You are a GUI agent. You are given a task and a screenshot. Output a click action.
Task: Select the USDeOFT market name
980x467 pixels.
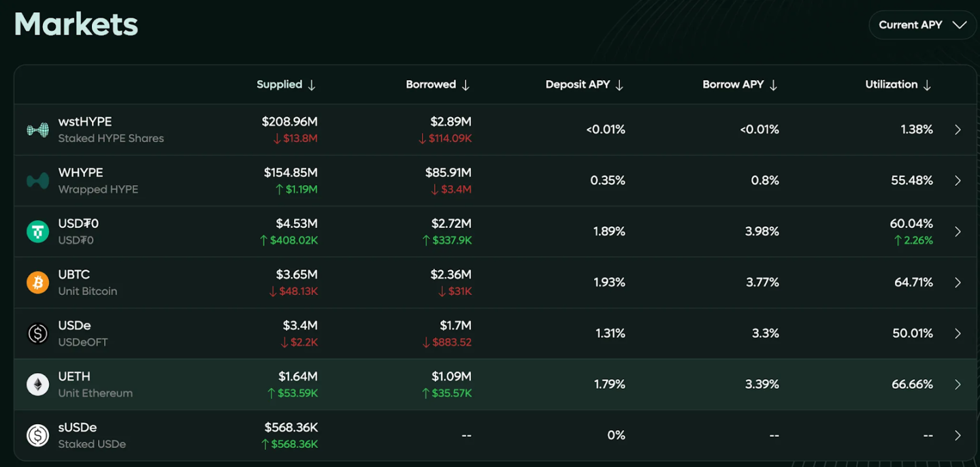point(83,342)
